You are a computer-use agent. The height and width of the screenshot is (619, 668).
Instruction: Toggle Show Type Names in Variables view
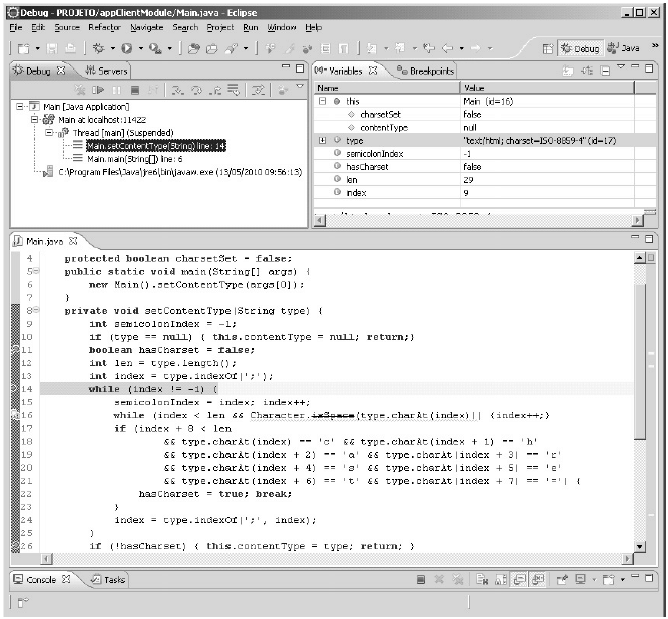tap(567, 71)
